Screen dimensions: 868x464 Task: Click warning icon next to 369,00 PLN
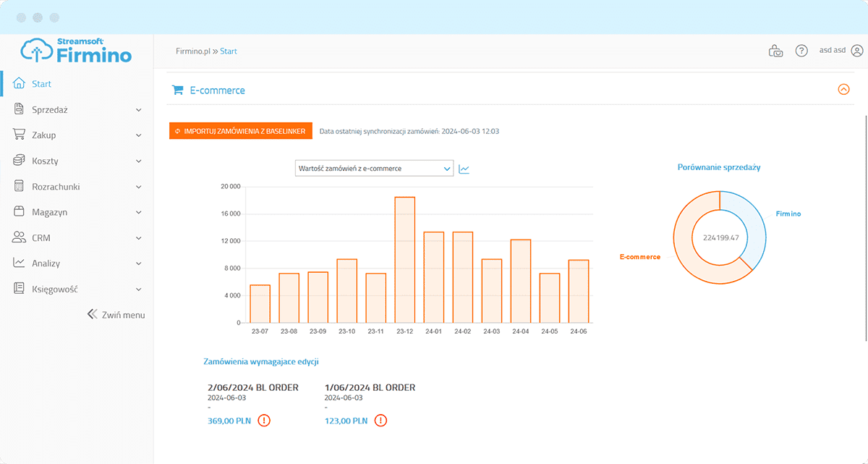pos(264,421)
